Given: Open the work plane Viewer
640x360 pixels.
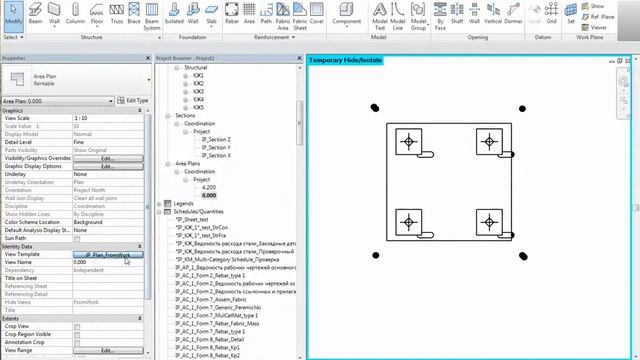Looking at the screenshot, I should pos(594,27).
